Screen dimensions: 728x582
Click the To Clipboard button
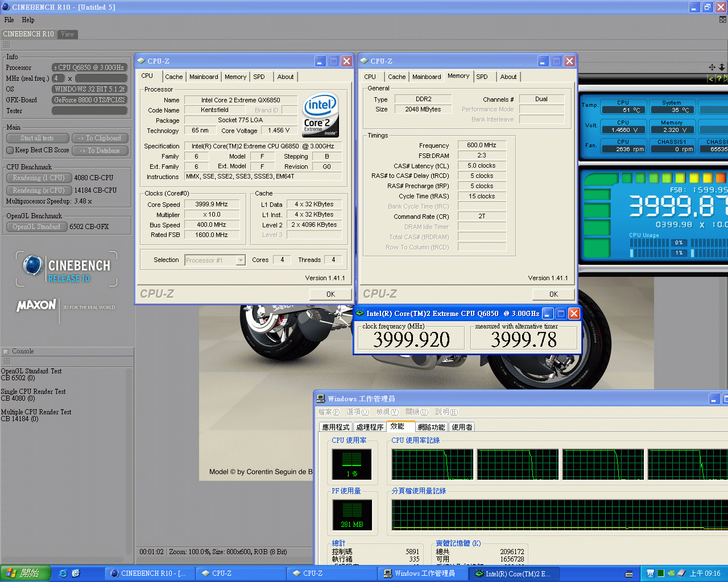tap(100, 138)
